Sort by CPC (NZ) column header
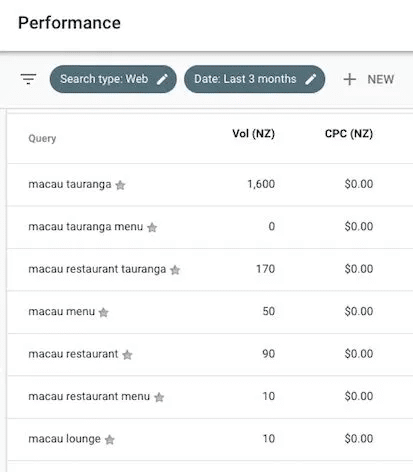413x472 pixels. coord(349,134)
